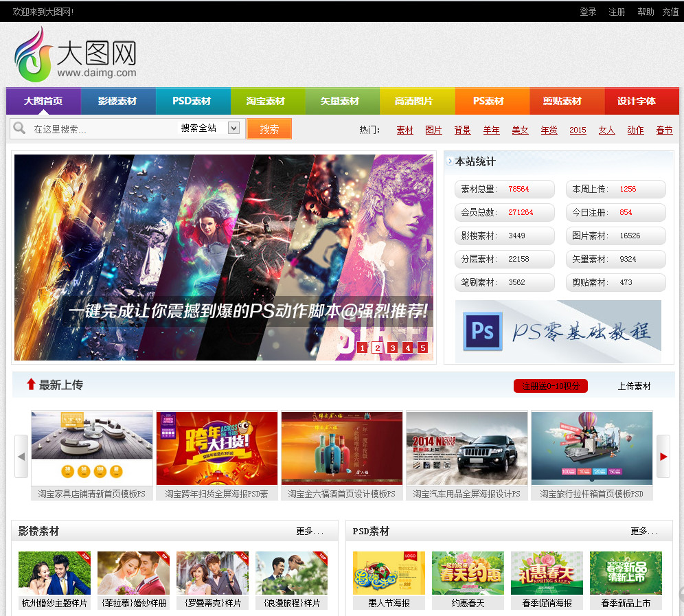Viewport: 684px width, 616px height.
Task: Click in the search input field
Action: pyautogui.click(x=103, y=128)
